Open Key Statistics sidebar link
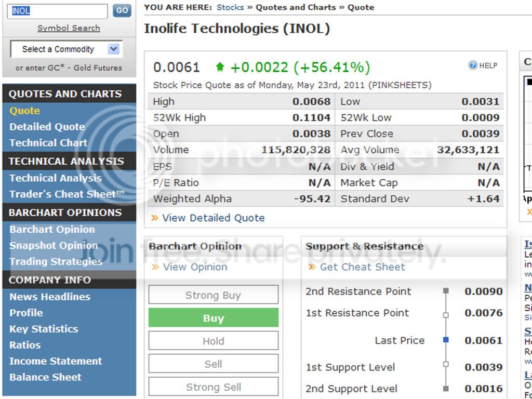 pos(44,329)
